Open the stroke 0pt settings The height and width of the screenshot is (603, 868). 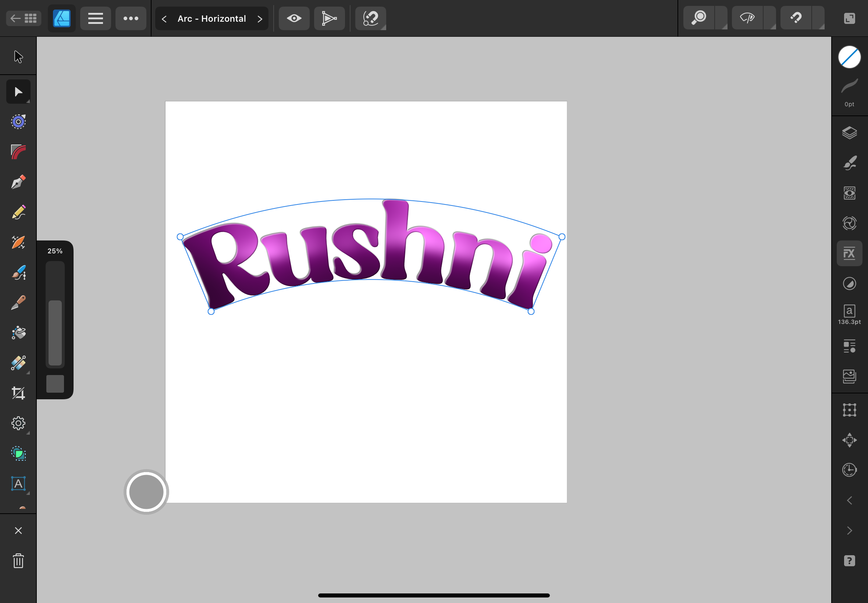(x=850, y=93)
